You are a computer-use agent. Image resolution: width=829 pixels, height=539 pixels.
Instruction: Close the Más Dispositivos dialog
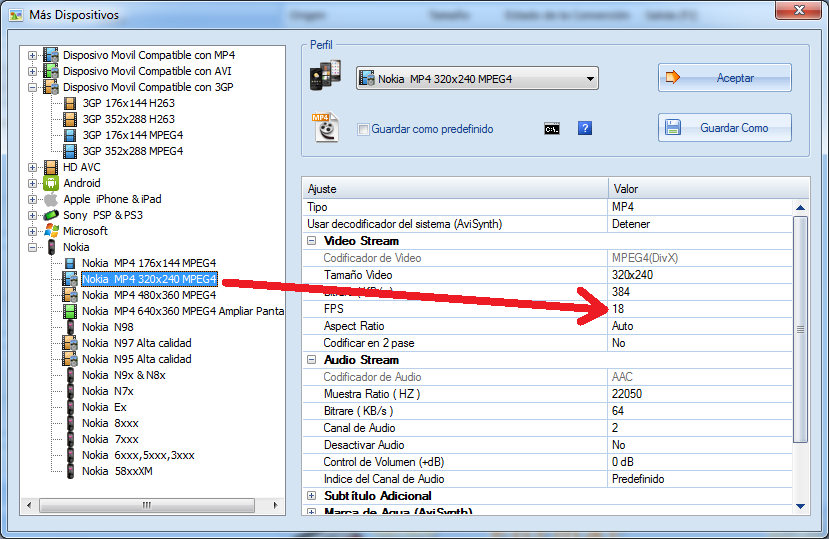tap(799, 10)
